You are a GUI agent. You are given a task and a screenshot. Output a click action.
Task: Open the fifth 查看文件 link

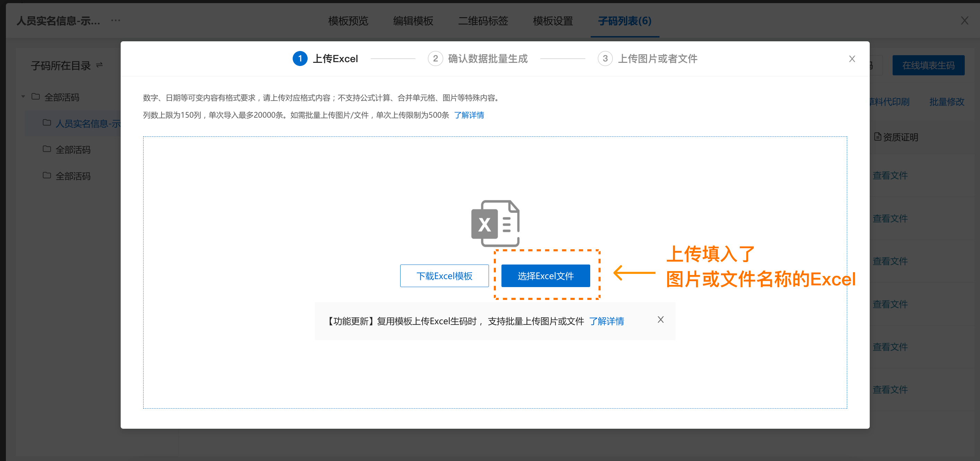(890, 347)
